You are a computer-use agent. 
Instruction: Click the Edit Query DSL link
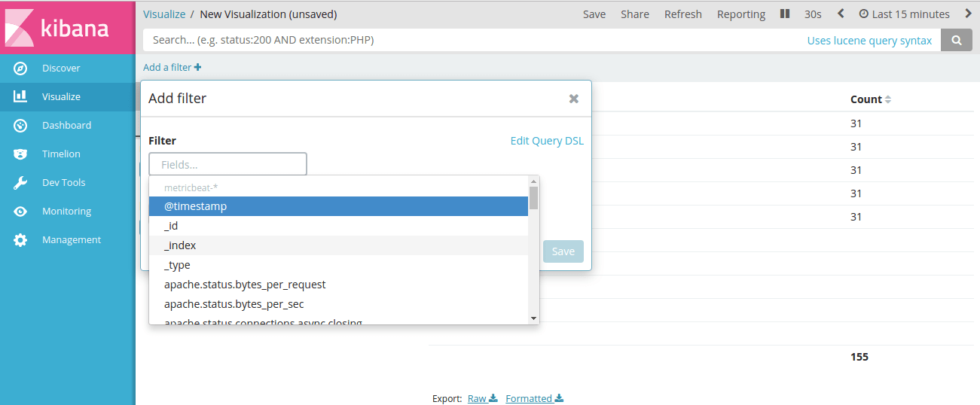click(x=547, y=141)
